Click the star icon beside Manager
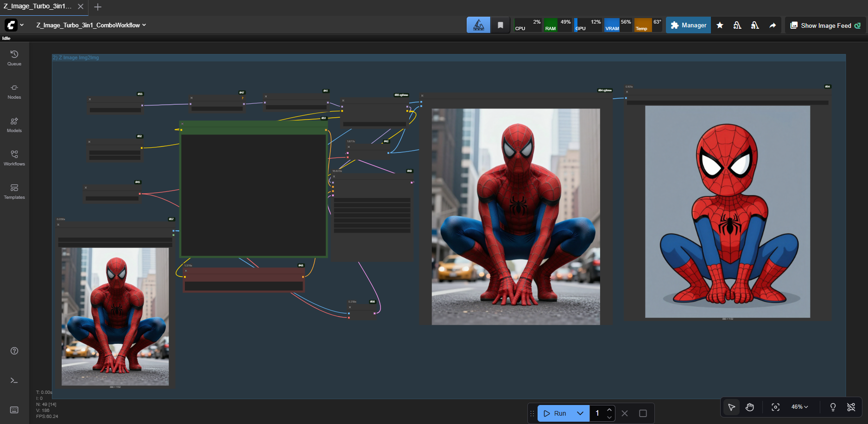The height and width of the screenshot is (424, 868). [720, 25]
